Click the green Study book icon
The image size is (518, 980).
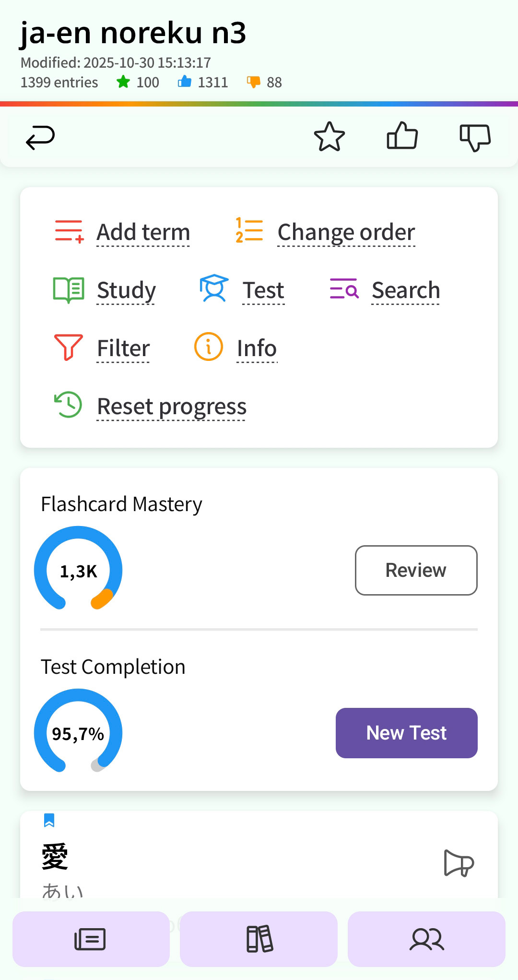coord(69,290)
